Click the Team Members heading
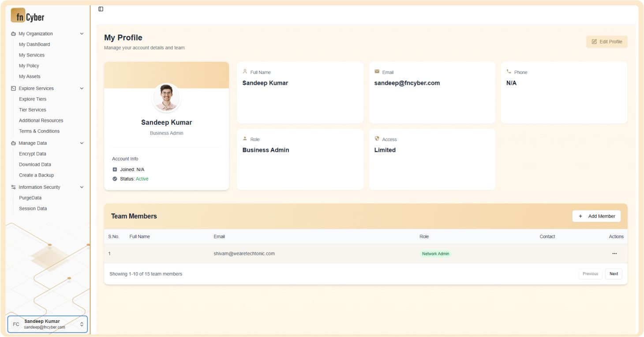 click(x=134, y=216)
